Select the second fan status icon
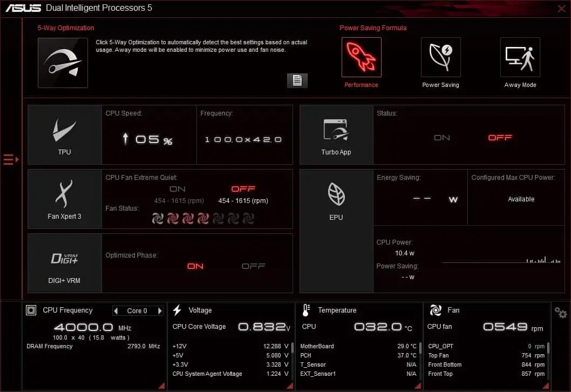 [x=173, y=218]
